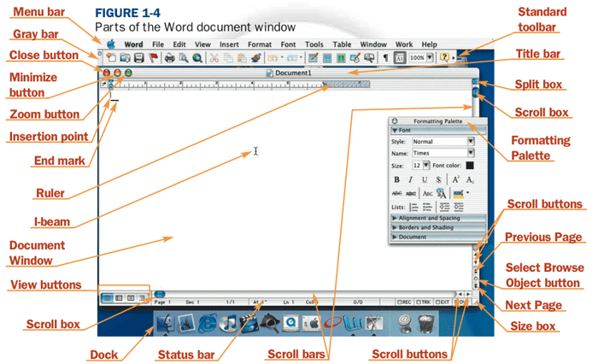
Task: Click the Format Painter brush icon
Action: coord(256,57)
